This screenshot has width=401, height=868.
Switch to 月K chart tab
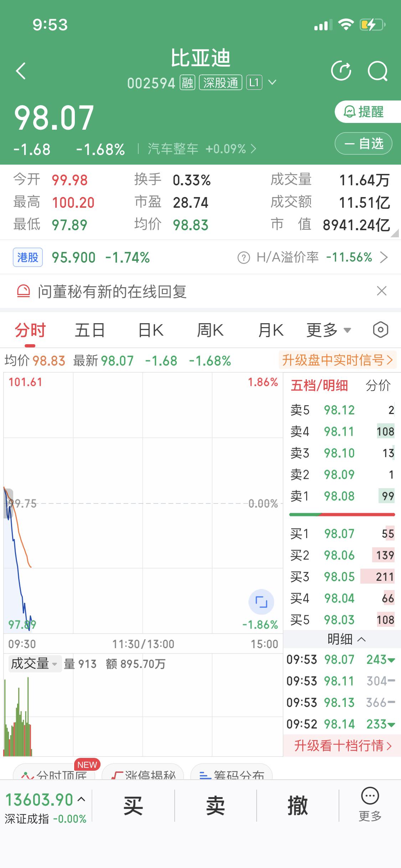[271, 330]
